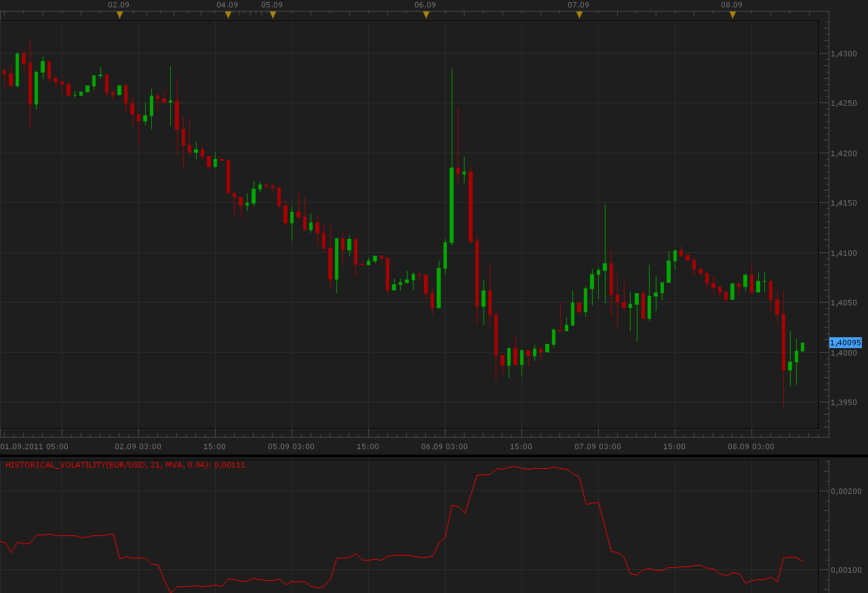868x593 pixels.
Task: Click the 07.09 03:00 time axis label
Action: coord(598,446)
